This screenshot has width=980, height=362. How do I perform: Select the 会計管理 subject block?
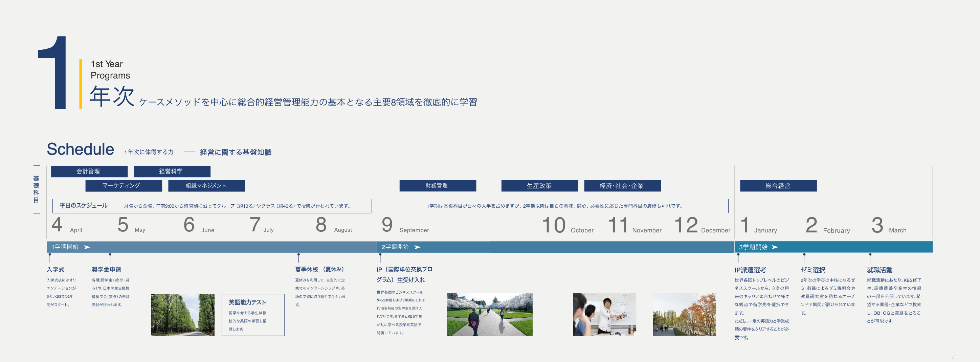tap(89, 172)
